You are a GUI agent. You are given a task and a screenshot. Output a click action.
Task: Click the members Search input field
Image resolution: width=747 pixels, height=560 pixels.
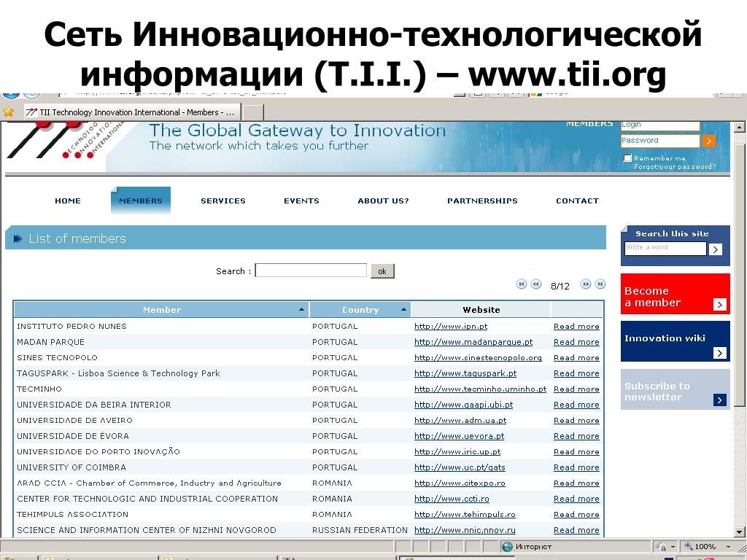click(311, 271)
